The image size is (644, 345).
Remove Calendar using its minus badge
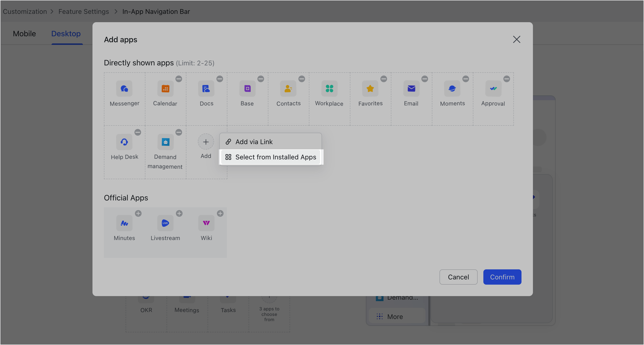tap(179, 79)
